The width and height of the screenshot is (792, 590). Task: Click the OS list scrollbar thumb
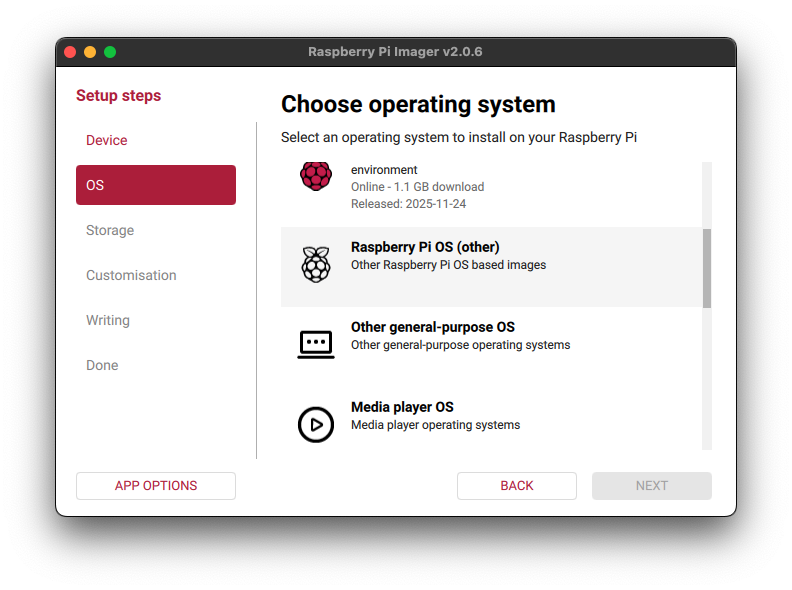pos(707,268)
